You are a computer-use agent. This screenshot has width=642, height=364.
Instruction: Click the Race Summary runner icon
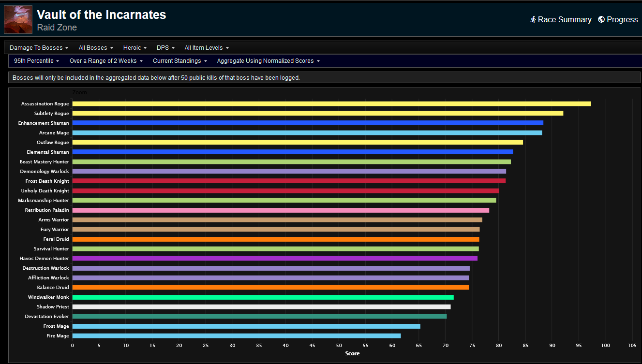point(533,19)
